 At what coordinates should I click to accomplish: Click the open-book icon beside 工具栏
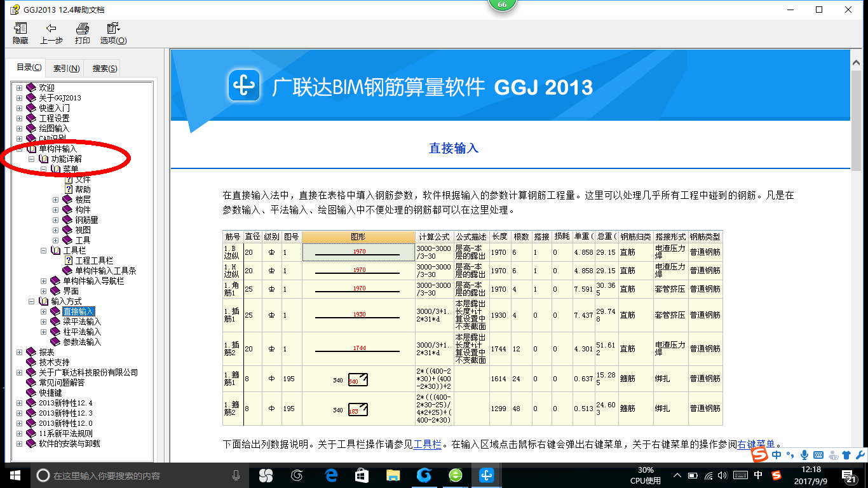click(56, 250)
